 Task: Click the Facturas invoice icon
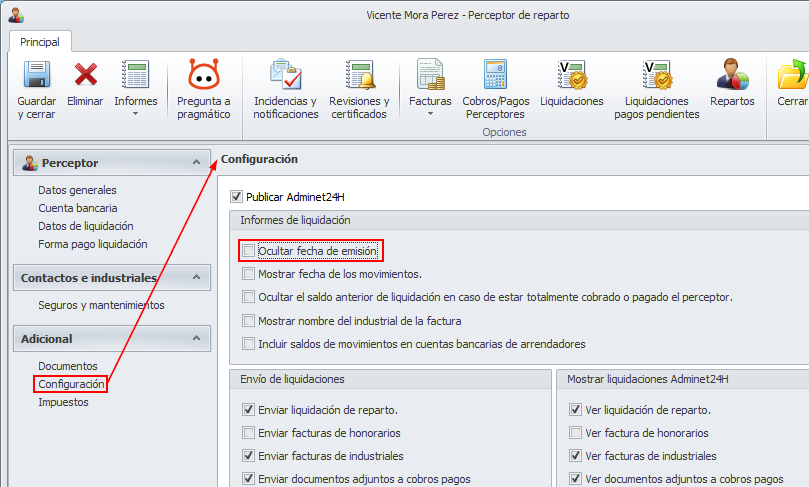point(430,74)
